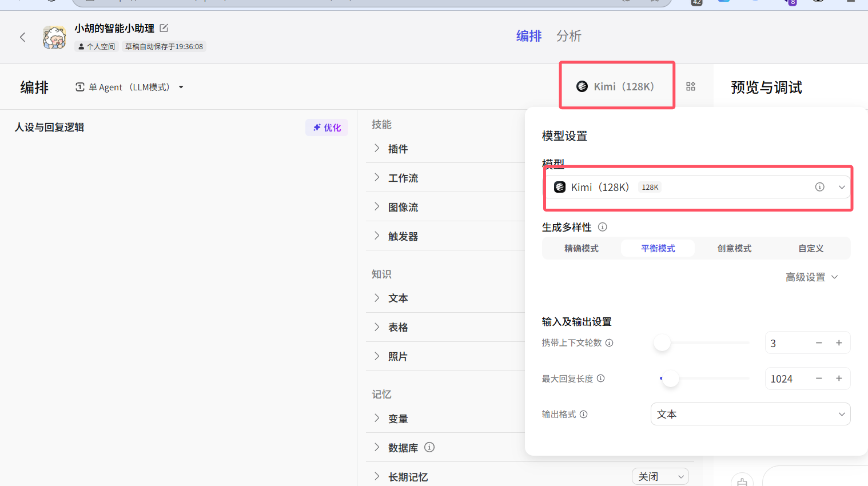This screenshot has height=486, width=868.
Task: Edit the bot name with pencil icon
Action: [x=164, y=28]
